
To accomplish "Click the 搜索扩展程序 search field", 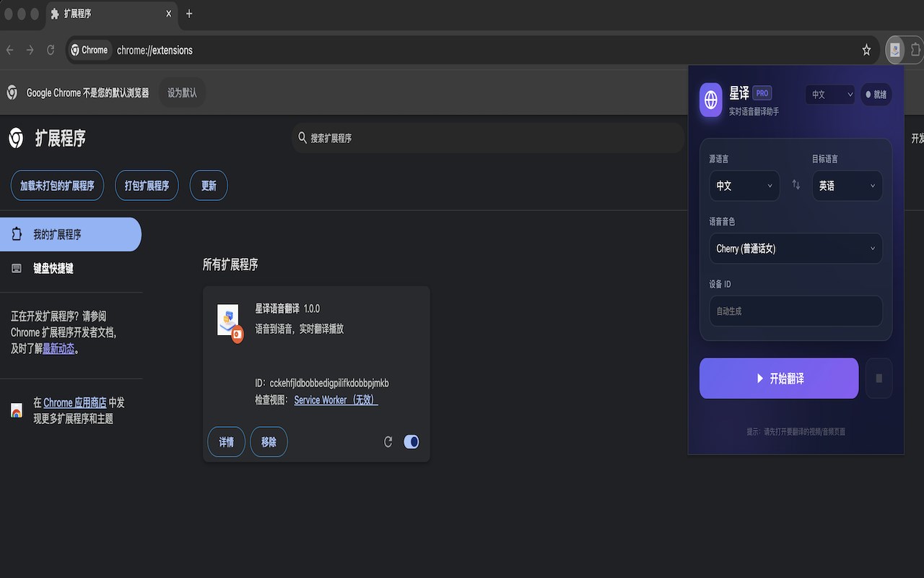I will tap(488, 137).
